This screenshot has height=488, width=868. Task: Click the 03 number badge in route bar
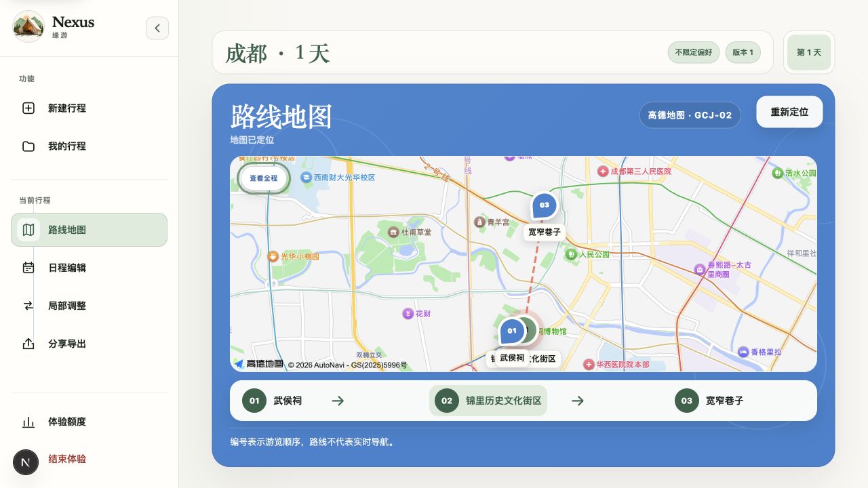tap(687, 401)
